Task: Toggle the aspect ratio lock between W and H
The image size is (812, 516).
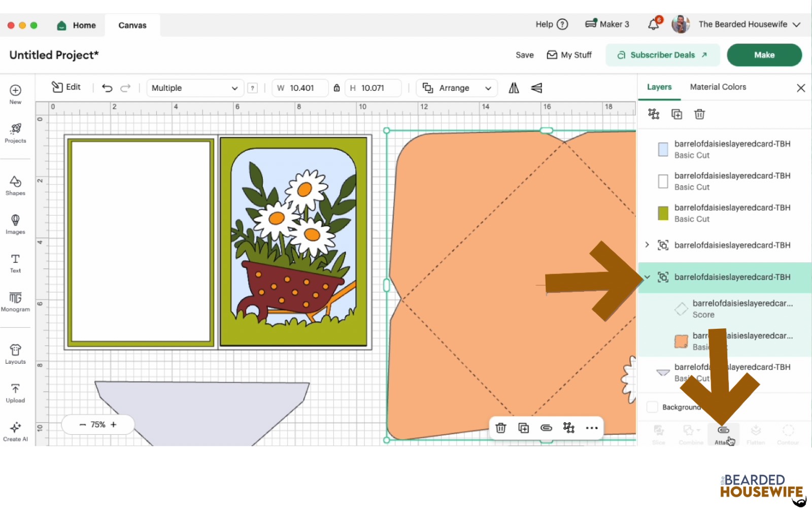Action: [336, 88]
